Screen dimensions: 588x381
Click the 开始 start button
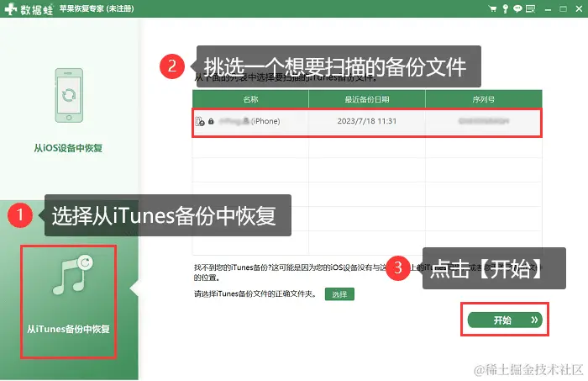click(505, 320)
